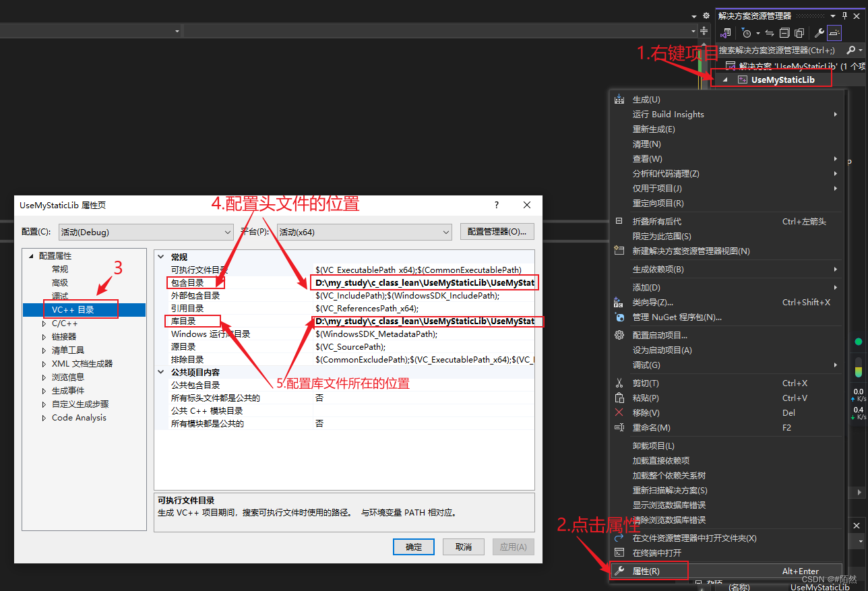
Task: Expand the 链接器 tree node
Action: click(x=44, y=337)
